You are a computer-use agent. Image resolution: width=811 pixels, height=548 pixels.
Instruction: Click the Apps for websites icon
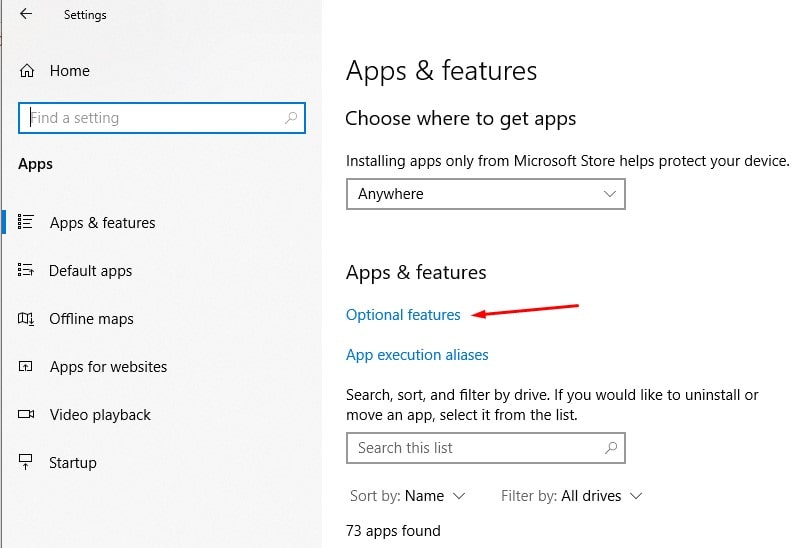(27, 367)
